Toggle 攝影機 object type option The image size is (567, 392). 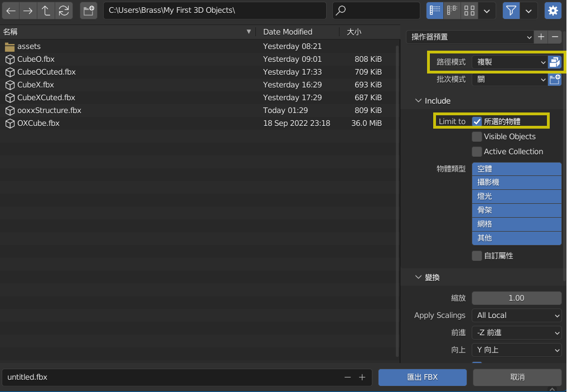tap(516, 182)
